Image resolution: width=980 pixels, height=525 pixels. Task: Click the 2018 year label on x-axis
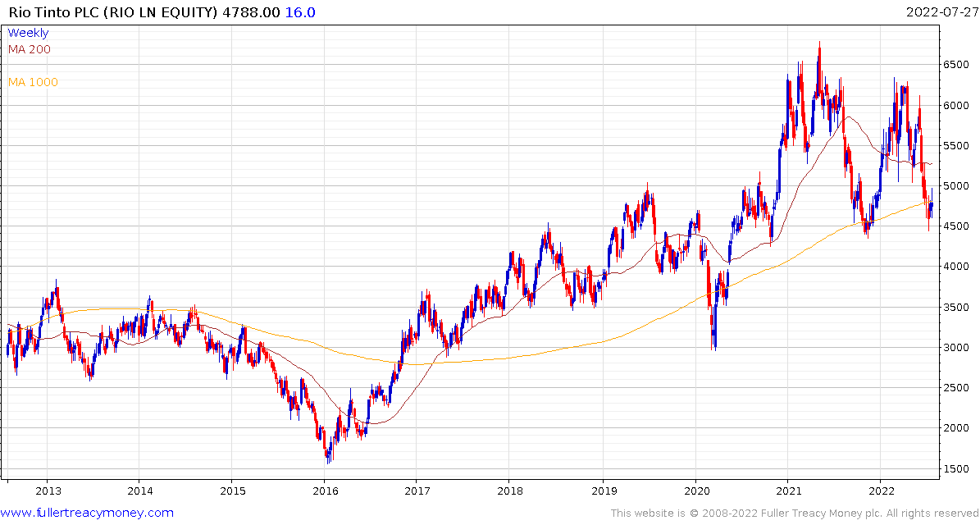pyautogui.click(x=509, y=490)
